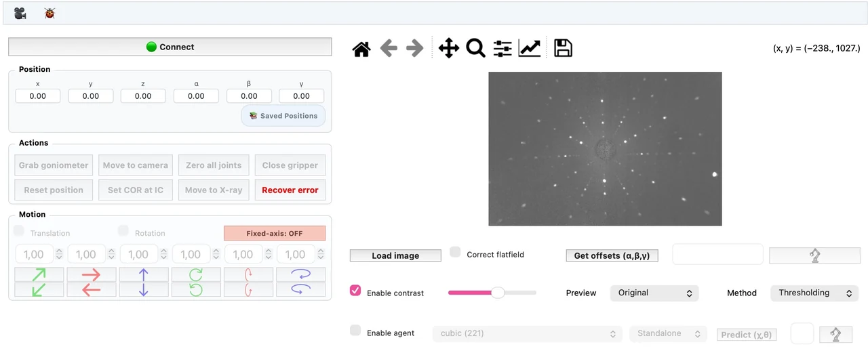Image resolution: width=868 pixels, height=357 pixels.
Task: Reset plot view with Home icon
Action: coord(361,49)
